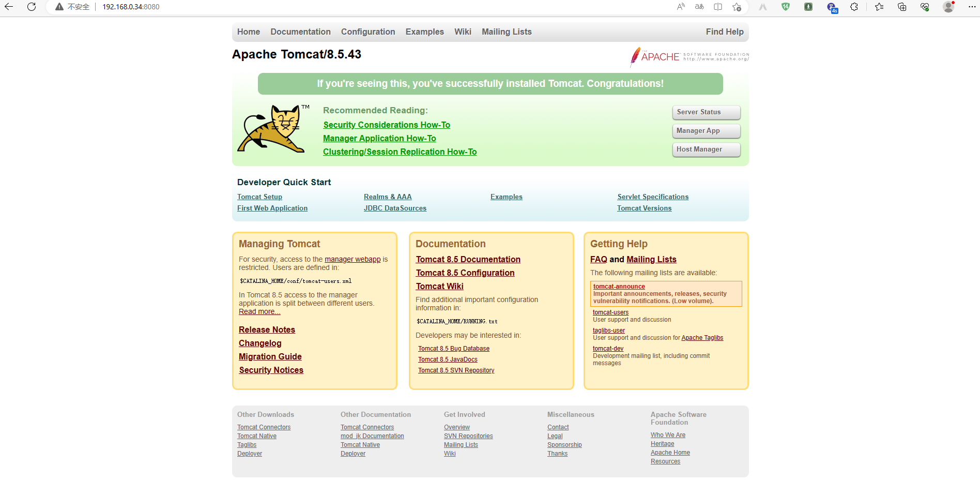This screenshot has height=480, width=980.
Task: Click the browser back arrow
Action: pyautogui.click(x=9, y=7)
